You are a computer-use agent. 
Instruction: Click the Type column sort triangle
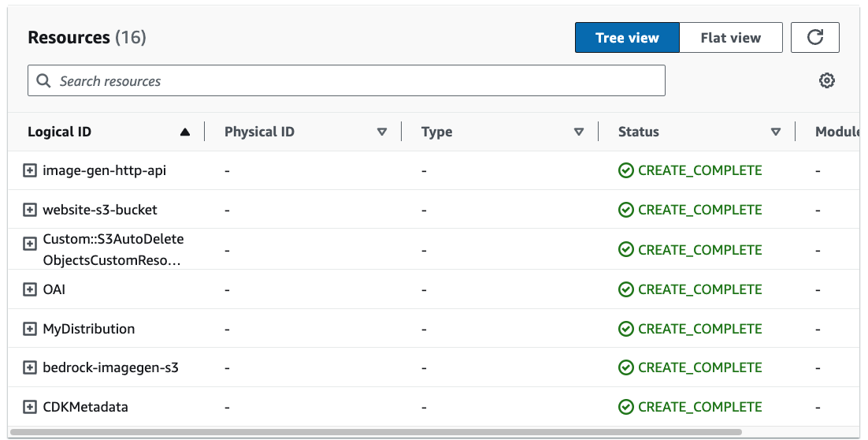pyautogui.click(x=579, y=132)
